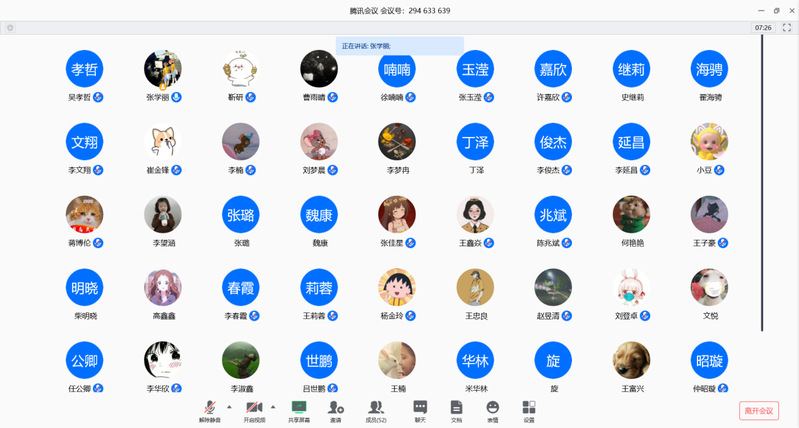
Task: Turn on camera with 开启视频
Action: 255,407
